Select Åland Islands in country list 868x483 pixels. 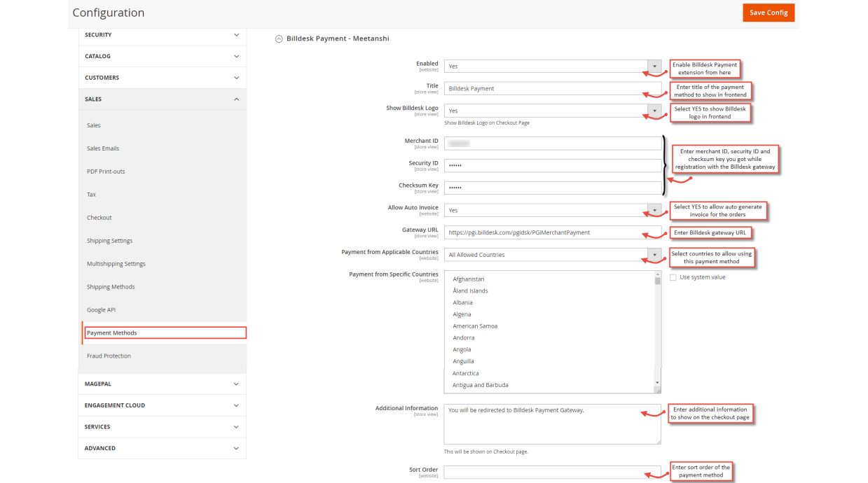[470, 291]
